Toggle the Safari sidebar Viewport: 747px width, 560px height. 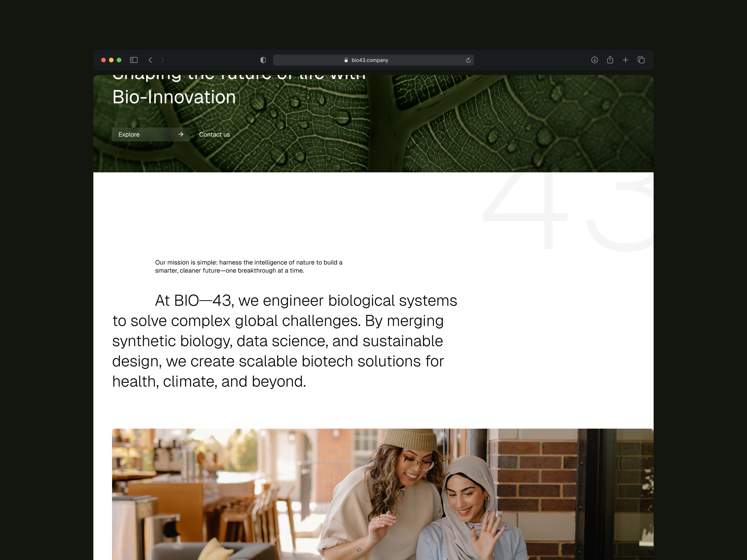134,60
